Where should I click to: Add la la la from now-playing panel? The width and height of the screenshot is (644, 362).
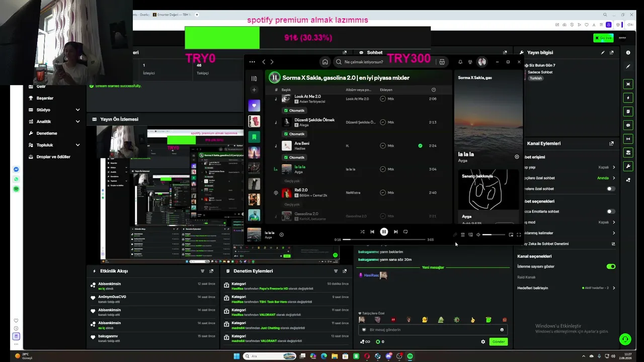pyautogui.click(x=517, y=157)
